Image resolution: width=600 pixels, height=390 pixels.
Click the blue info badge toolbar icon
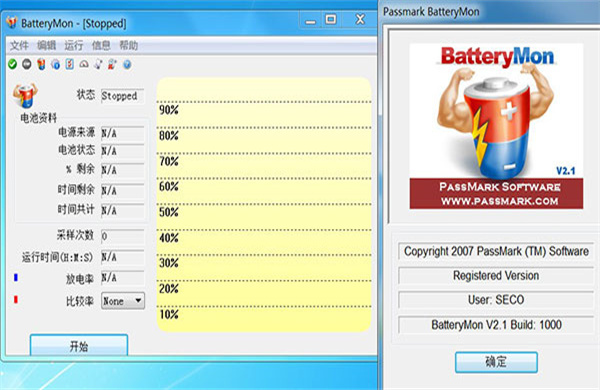pos(55,64)
